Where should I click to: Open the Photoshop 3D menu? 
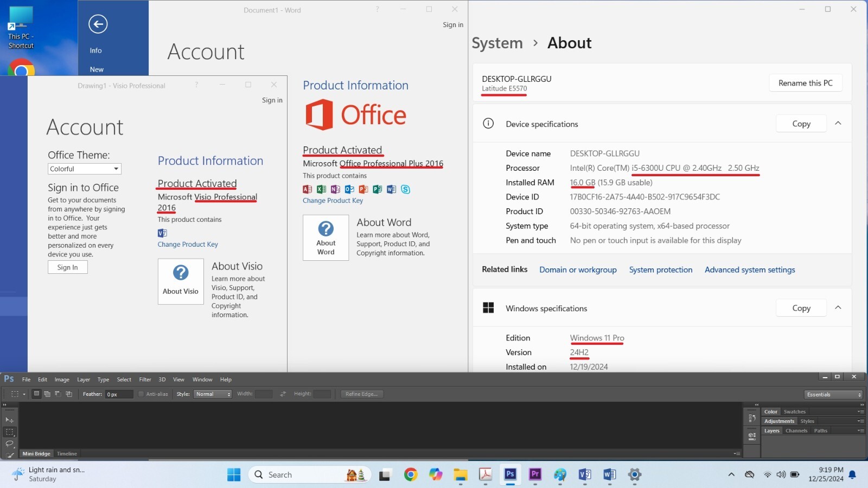[x=162, y=380]
